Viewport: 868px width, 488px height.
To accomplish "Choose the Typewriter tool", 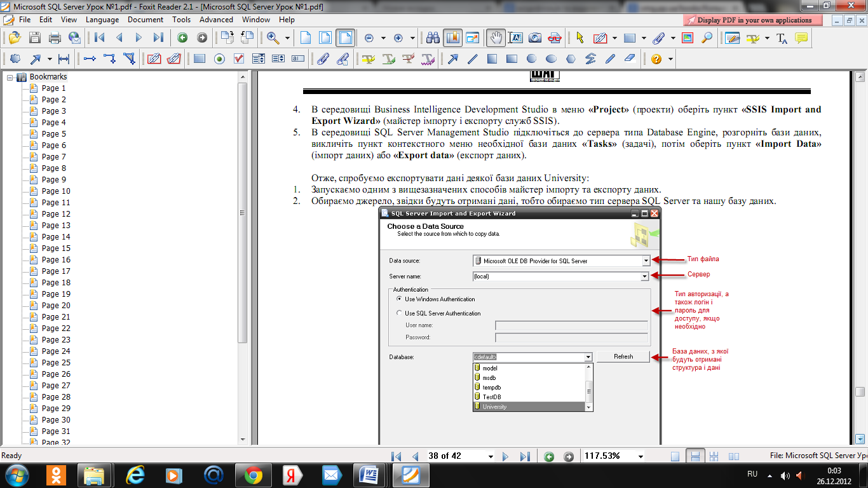I will (x=782, y=37).
